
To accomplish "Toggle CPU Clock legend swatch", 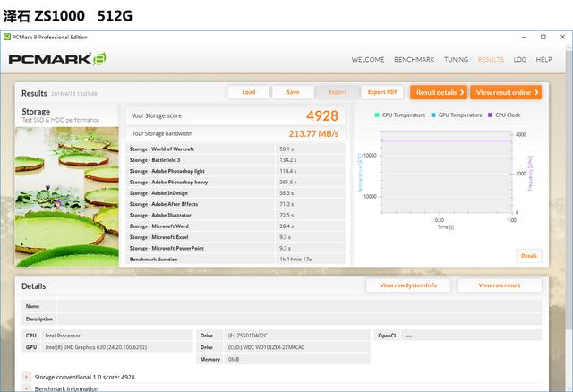I will tap(490, 115).
